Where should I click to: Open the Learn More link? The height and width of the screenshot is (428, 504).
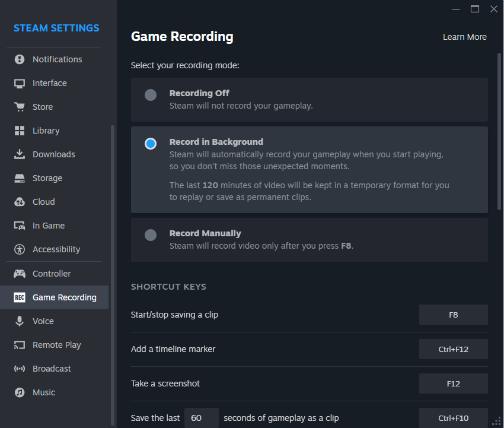[464, 37]
